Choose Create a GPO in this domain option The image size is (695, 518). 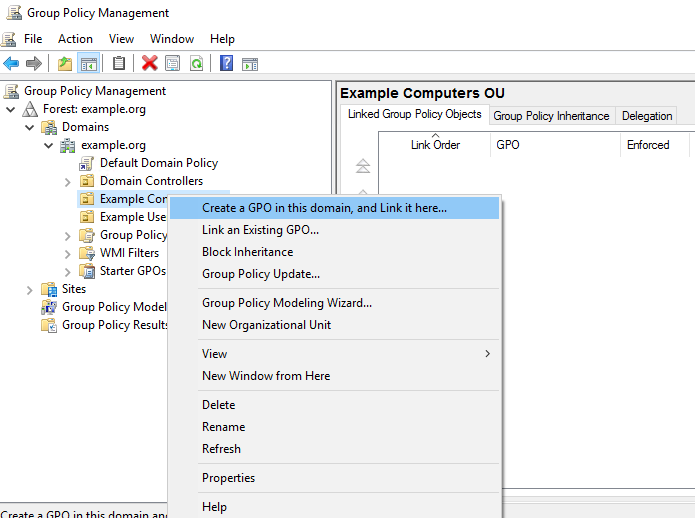(324, 208)
